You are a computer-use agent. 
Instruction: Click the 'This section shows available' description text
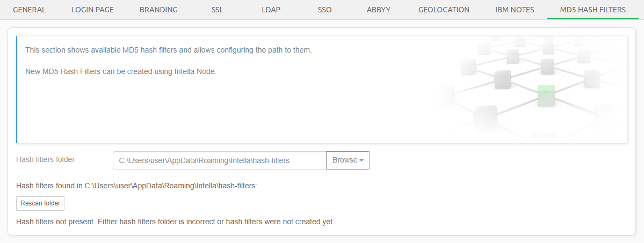click(168, 50)
